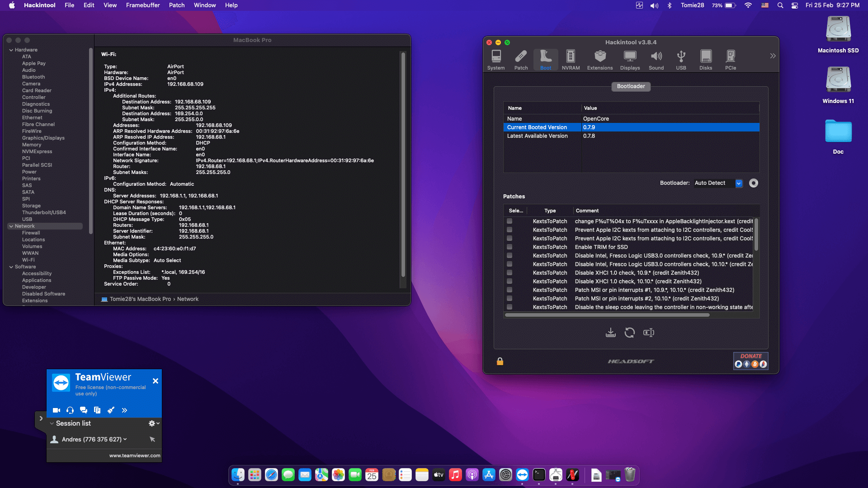The height and width of the screenshot is (488, 868).
Task: Click the DONATE button in Hackintool
Action: pos(751,361)
